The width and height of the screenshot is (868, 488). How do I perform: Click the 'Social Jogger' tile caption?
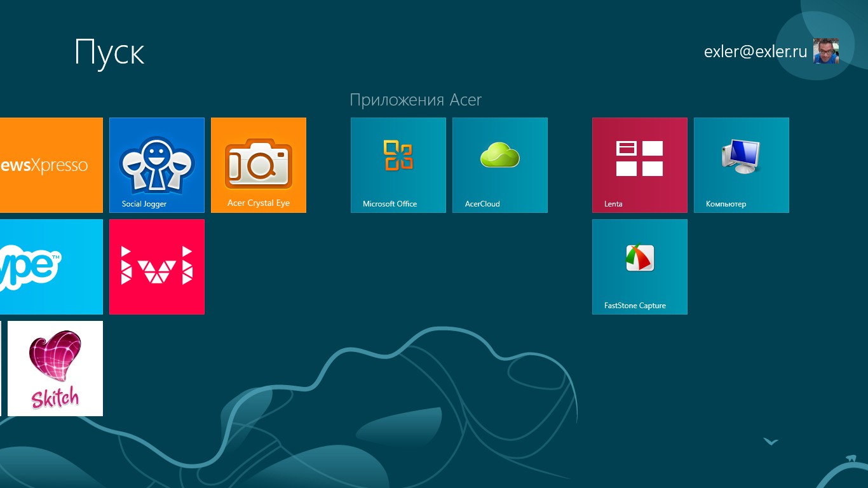144,204
